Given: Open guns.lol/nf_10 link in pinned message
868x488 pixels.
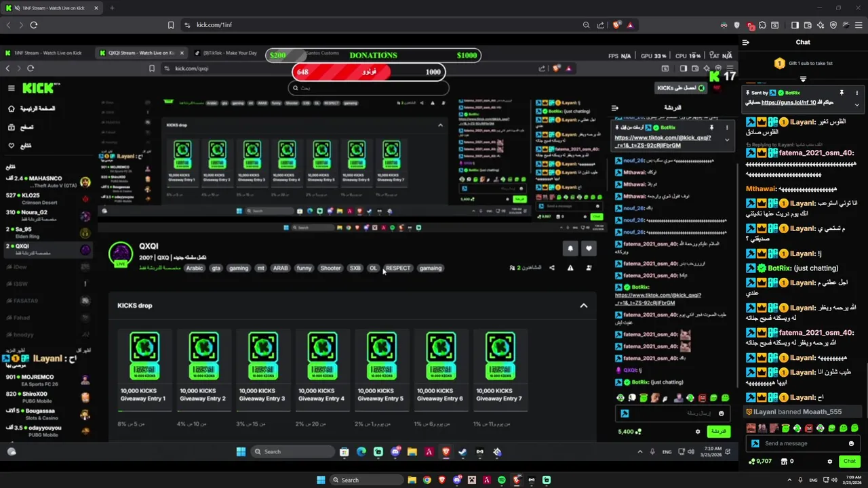Looking at the screenshot, I should (789, 103).
